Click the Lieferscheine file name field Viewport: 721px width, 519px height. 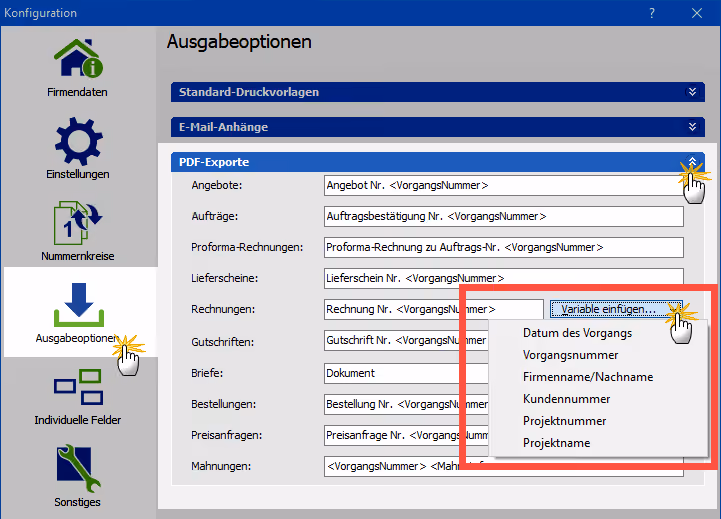tap(504, 278)
